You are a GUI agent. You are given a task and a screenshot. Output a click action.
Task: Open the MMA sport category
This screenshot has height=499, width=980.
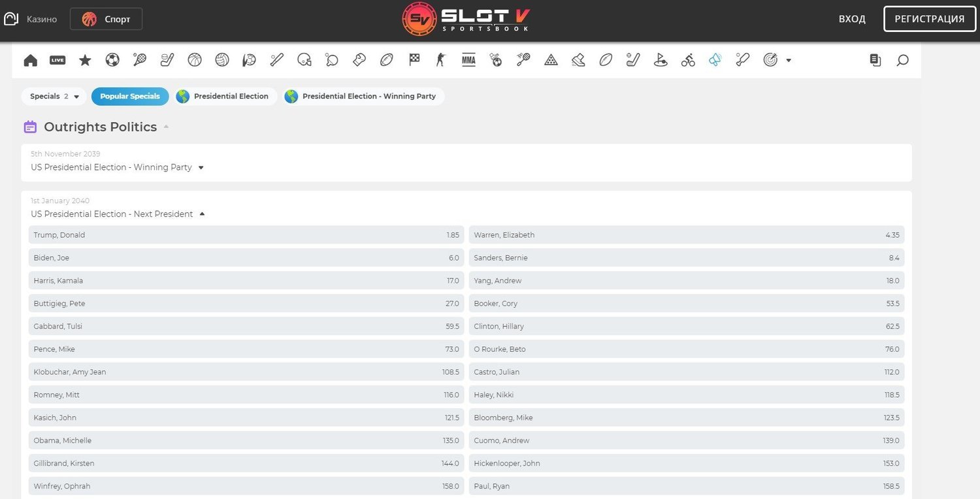tap(468, 60)
